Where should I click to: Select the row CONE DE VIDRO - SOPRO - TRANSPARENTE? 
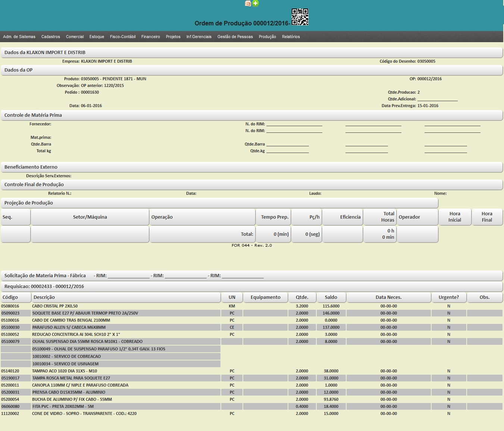pos(252,413)
